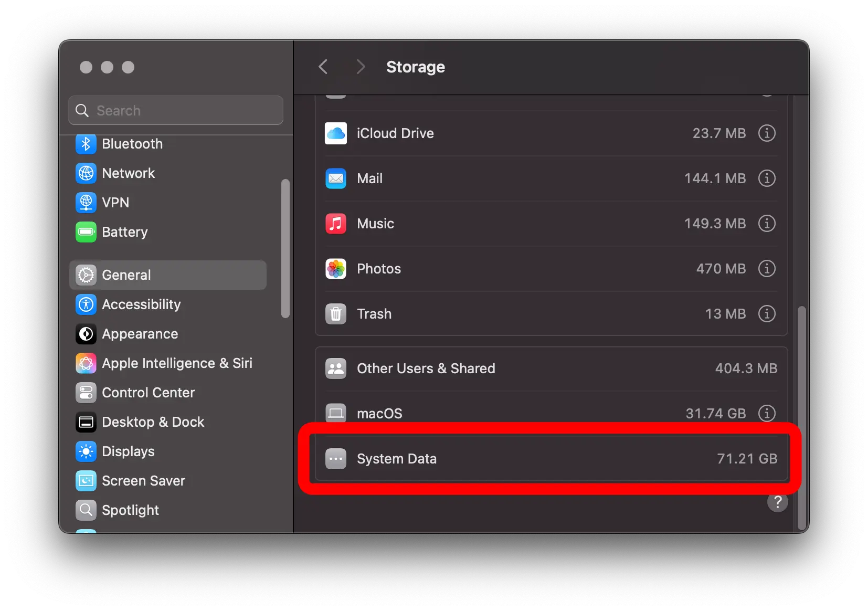This screenshot has width=868, height=611.
Task: Click the Control Center icon
Action: (86, 393)
